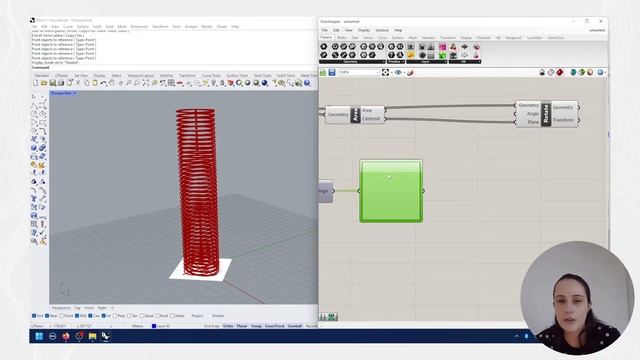Click the Render blue sphere icon

(264, 83)
